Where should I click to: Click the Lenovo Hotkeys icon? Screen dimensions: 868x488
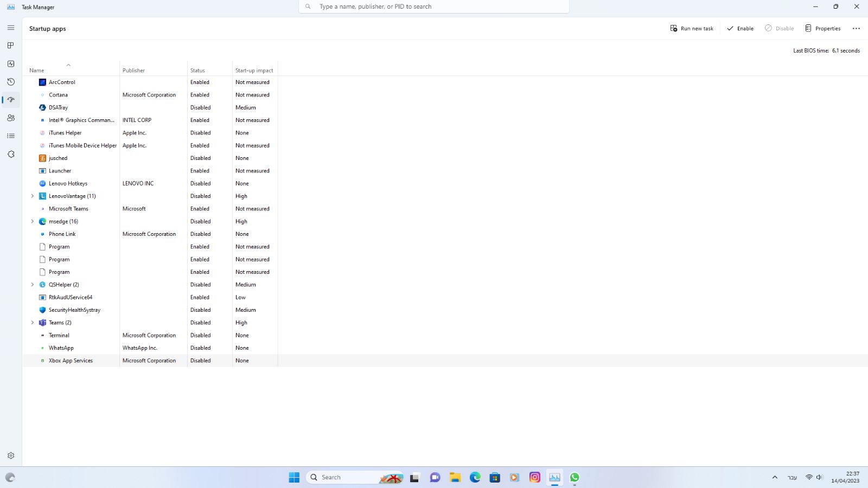point(42,183)
